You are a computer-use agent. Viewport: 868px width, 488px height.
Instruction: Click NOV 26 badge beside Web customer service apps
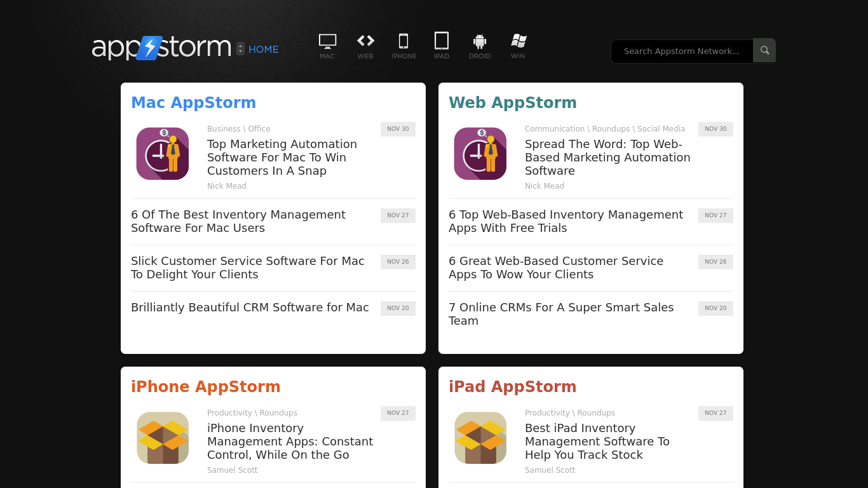(x=715, y=262)
